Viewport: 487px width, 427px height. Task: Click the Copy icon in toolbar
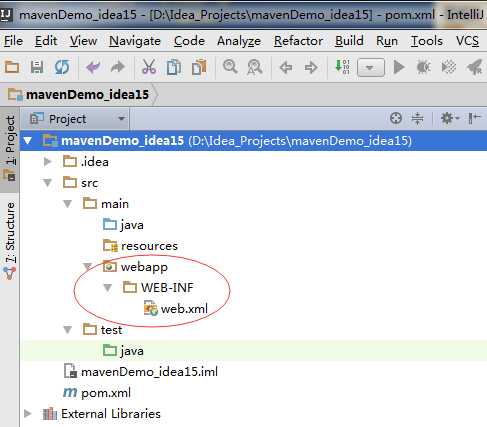174,67
